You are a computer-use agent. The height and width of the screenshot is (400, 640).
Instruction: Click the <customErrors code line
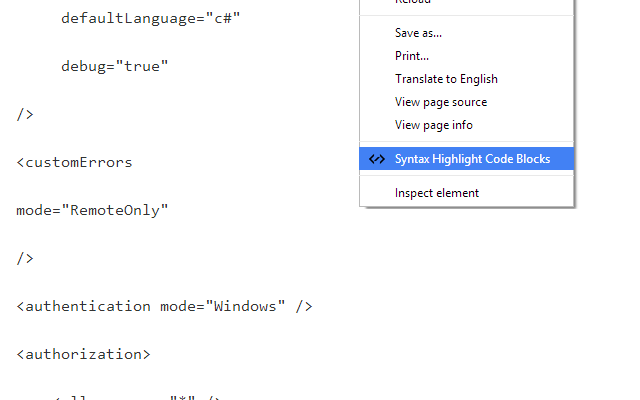point(74,162)
